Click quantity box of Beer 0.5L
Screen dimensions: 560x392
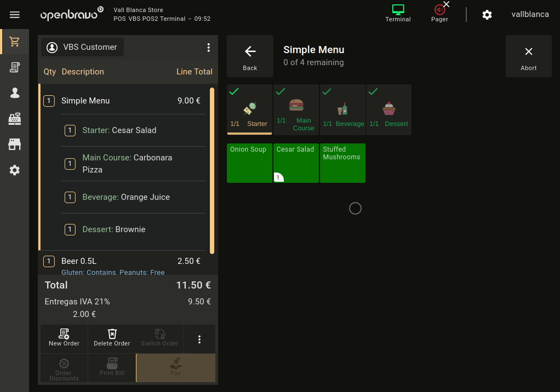pos(49,262)
